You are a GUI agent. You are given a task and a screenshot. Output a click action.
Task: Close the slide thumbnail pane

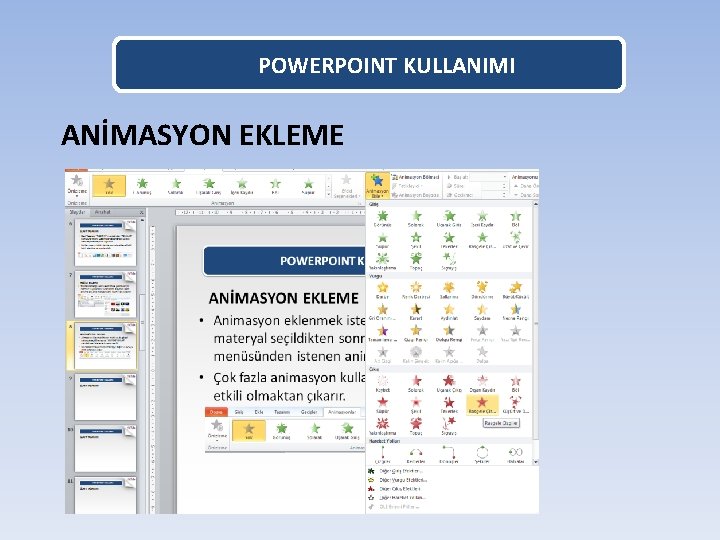coord(141,213)
